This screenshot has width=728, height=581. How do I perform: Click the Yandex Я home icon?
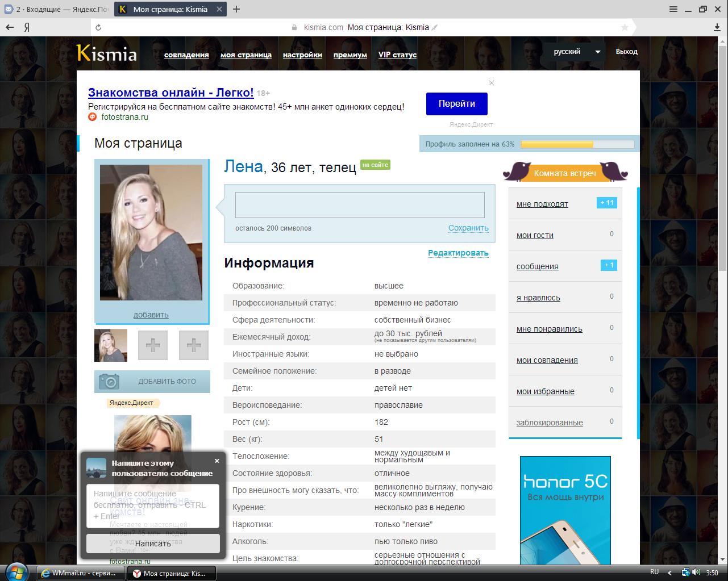tap(27, 27)
